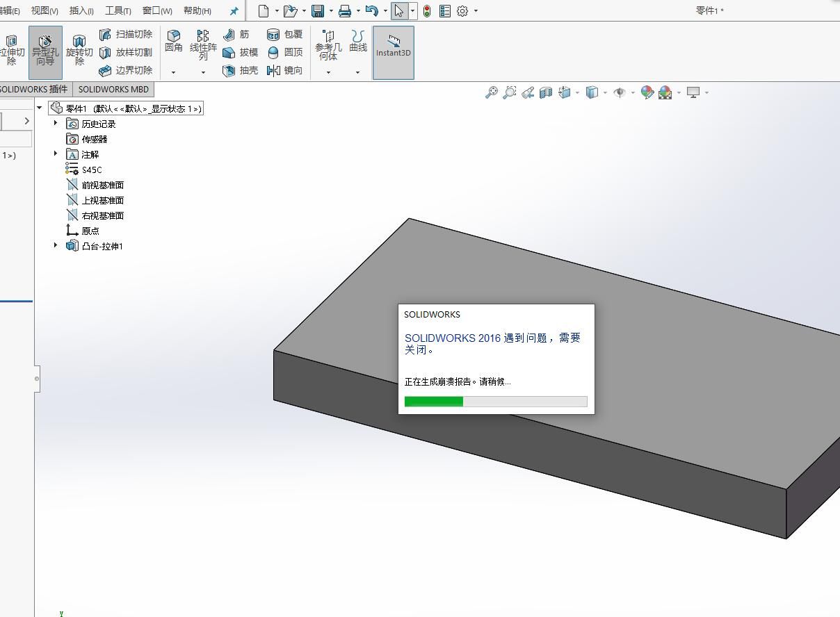Click the Rebuild traffic light icon
The width and height of the screenshot is (840, 617).
pos(426,10)
